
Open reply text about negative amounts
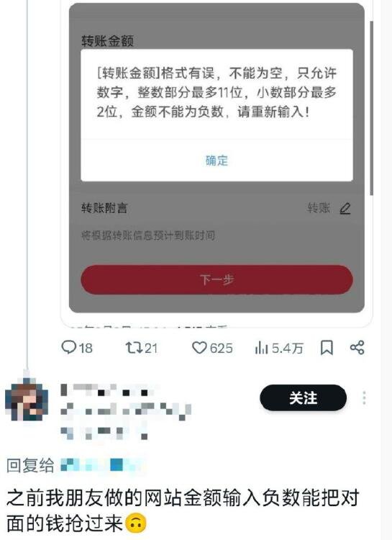(183, 511)
